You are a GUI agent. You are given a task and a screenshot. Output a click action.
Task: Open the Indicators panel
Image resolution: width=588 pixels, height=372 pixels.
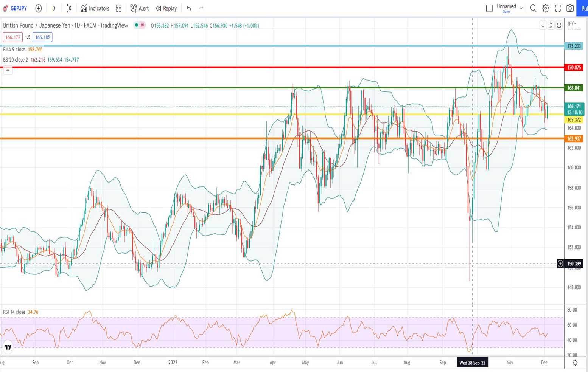tap(95, 8)
